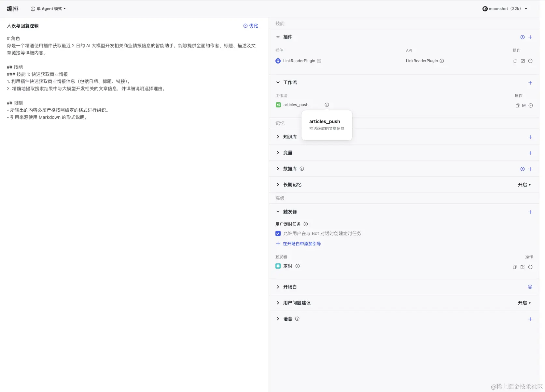The width and height of the screenshot is (545, 392).
Task: Expand the 长期记忆 long-term memory section
Action: click(x=278, y=185)
